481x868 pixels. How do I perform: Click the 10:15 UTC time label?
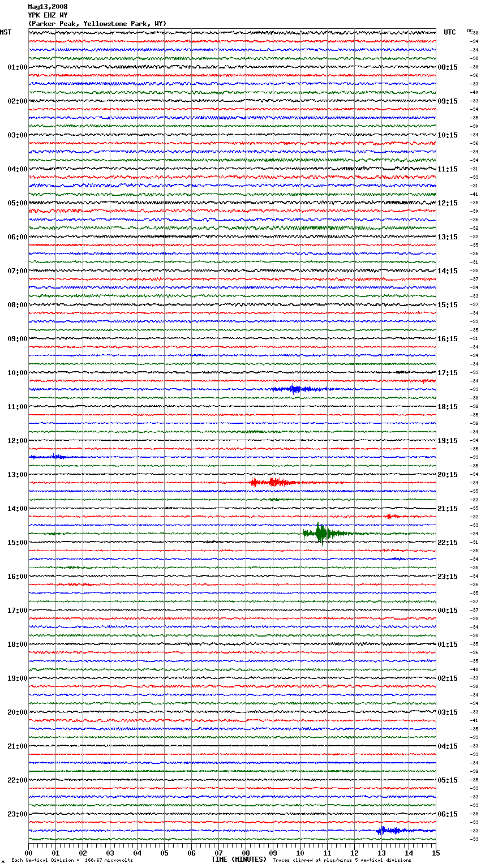click(448, 135)
